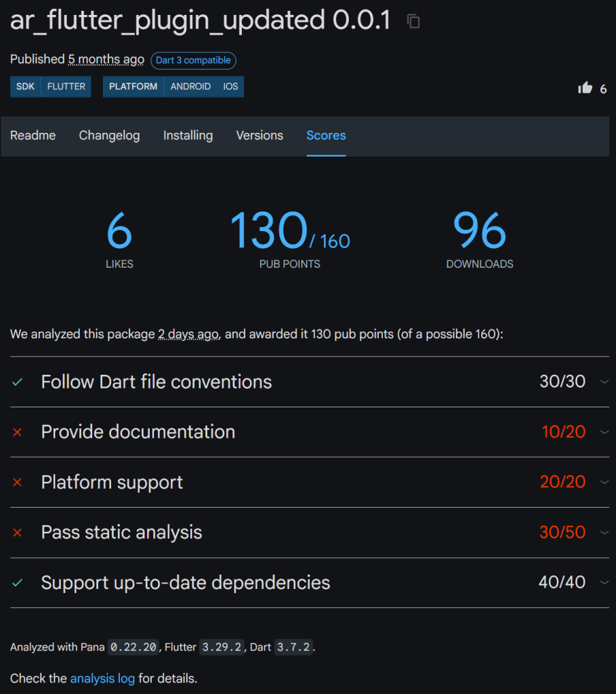Image resolution: width=616 pixels, height=694 pixels.
Task: Open the Readme tab
Action: [x=33, y=136]
